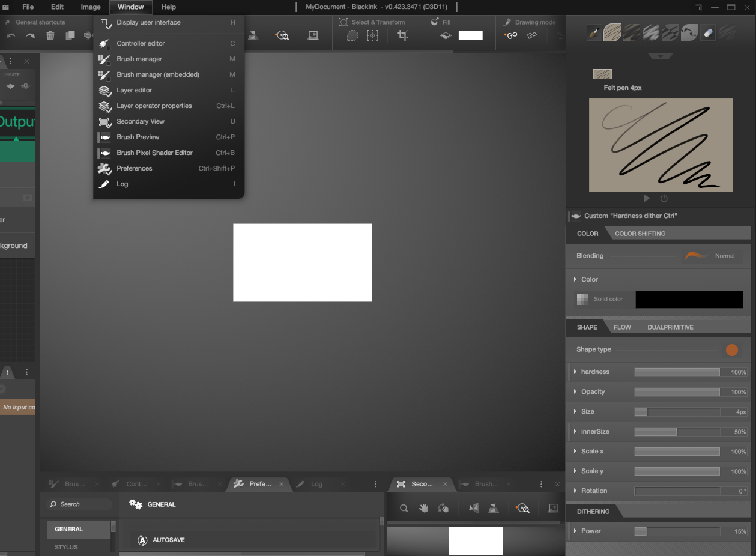The width and height of the screenshot is (756, 556).
Task: Toggle Secondary View in Window menu
Action: [141, 121]
